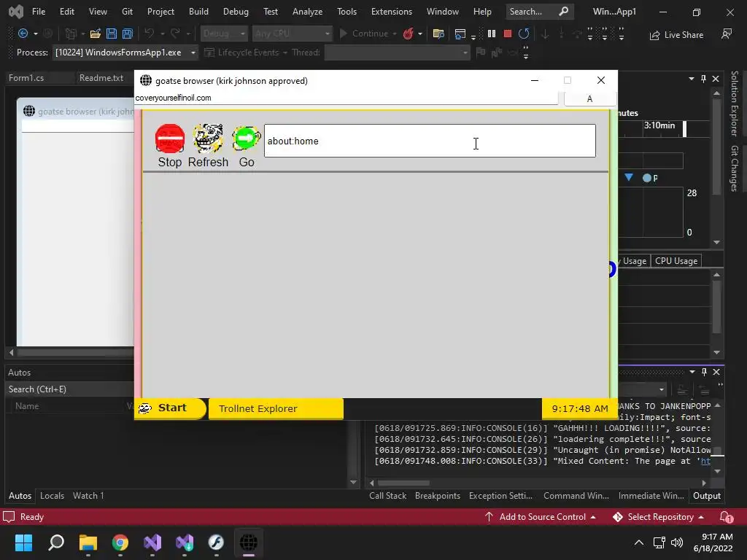Click the Navigate Backward arrow icon
Viewport: 747px width, 560px height.
click(x=23, y=34)
